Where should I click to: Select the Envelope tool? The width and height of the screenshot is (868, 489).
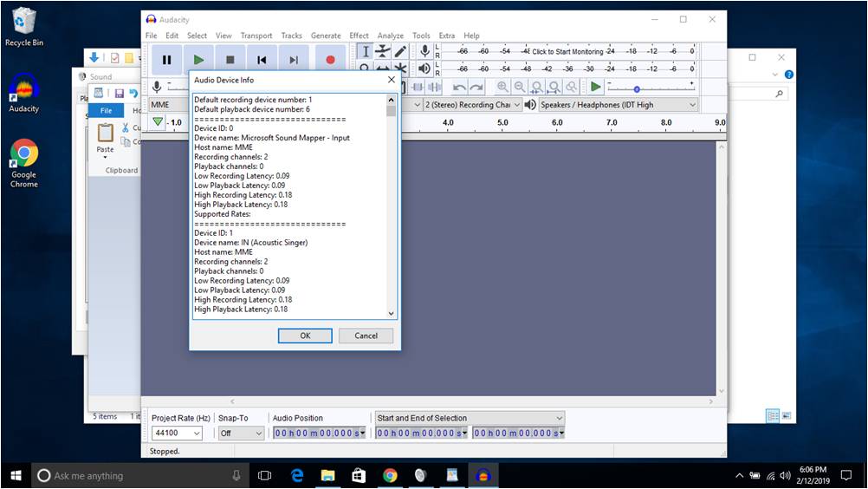[x=383, y=52]
